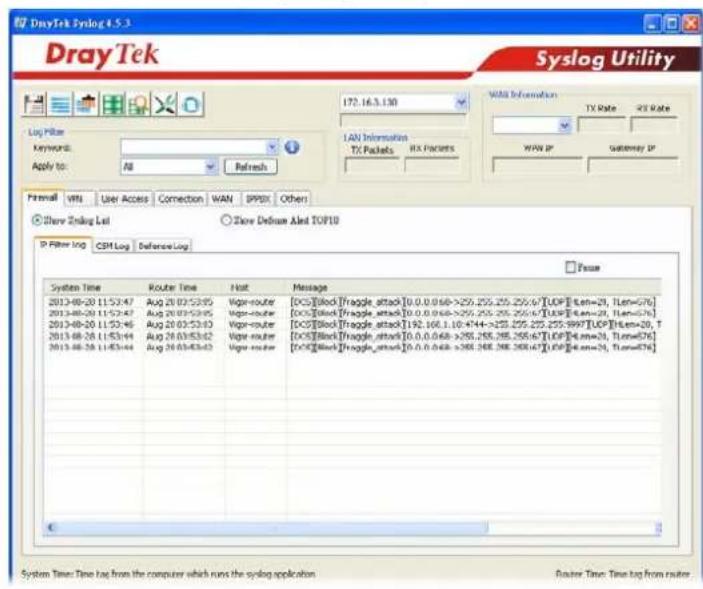
Task: Click the Log Filter group label
Action: 46,132
